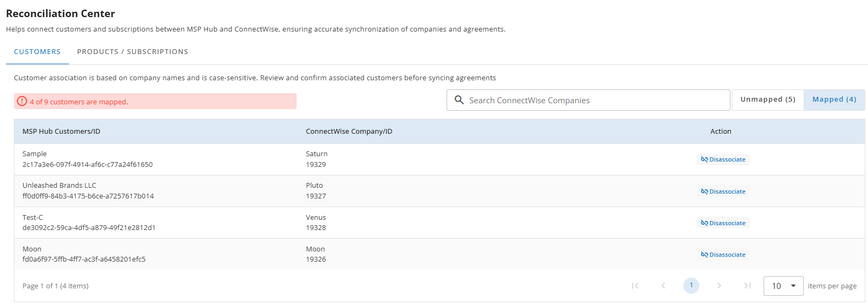Select ID ff0d0ff9-84b3-4175-b6ce-a7257617b014
Viewport: 868px width, 306px height.
point(88,196)
